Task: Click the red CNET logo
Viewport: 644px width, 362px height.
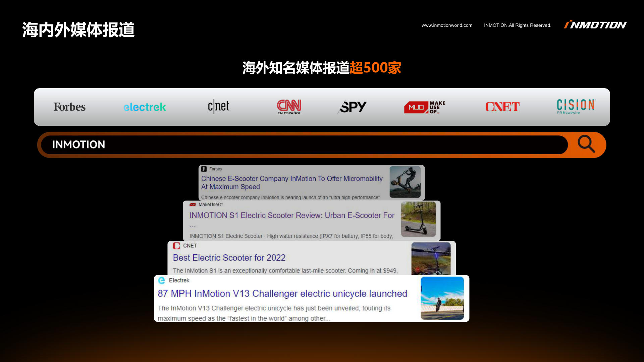Action: (x=502, y=107)
